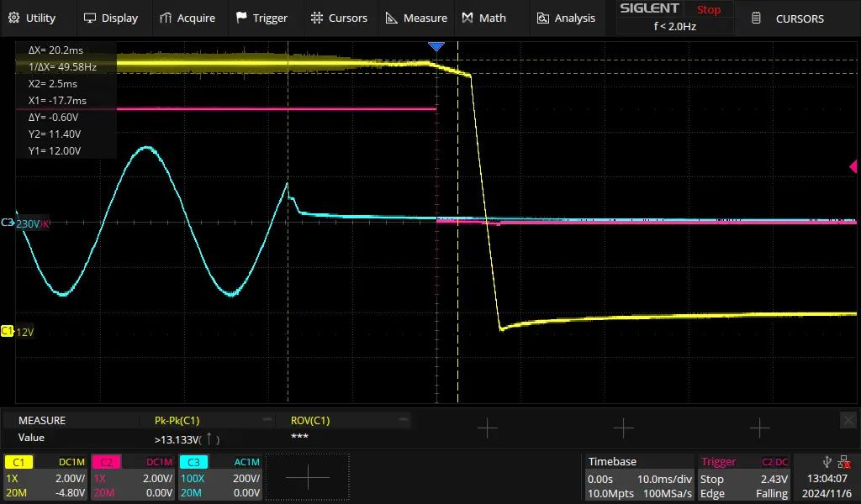
Task: Close the measurement panel with X
Action: [848, 419]
